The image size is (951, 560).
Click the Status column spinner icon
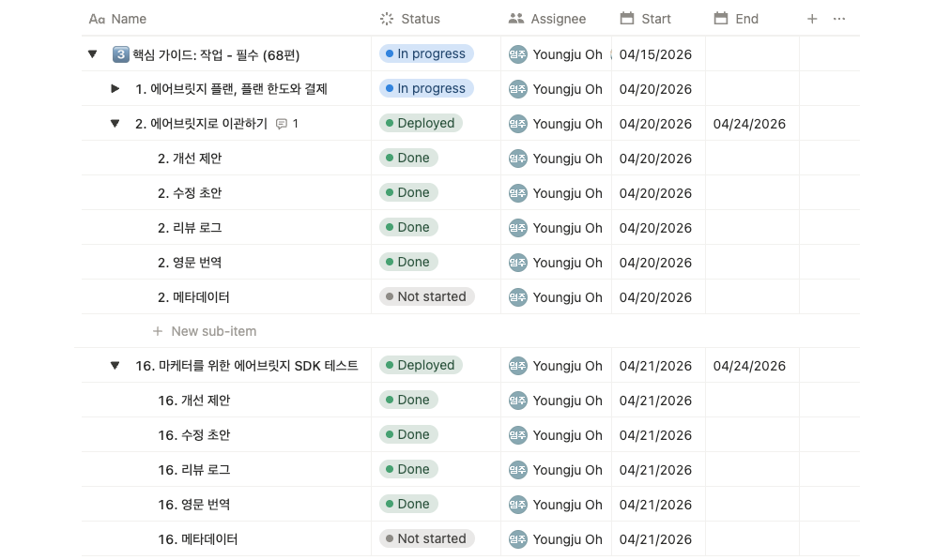pyautogui.click(x=387, y=19)
